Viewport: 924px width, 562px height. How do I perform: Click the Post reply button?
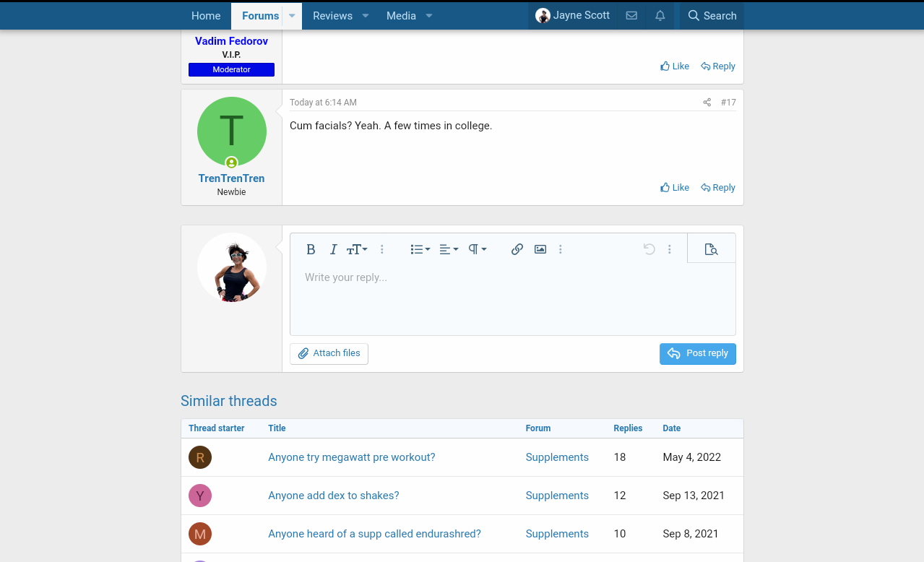(697, 353)
